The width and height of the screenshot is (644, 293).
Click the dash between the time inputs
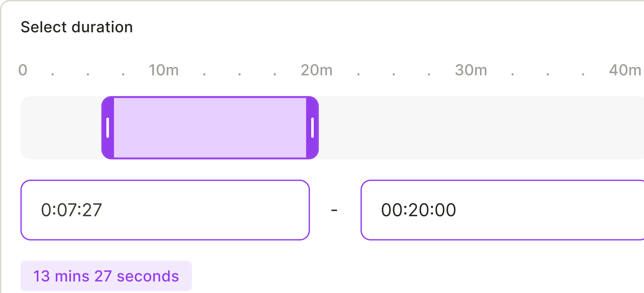point(335,210)
